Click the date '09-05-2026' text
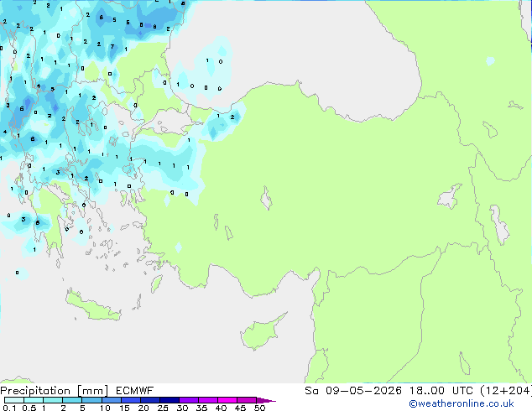This screenshot has width=532, height=411. (x=363, y=391)
